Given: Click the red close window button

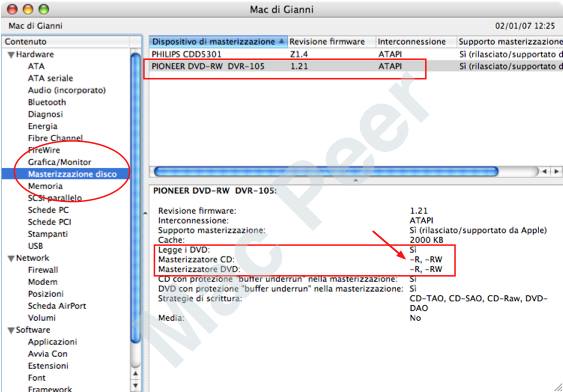Looking at the screenshot, I should click(12, 9).
